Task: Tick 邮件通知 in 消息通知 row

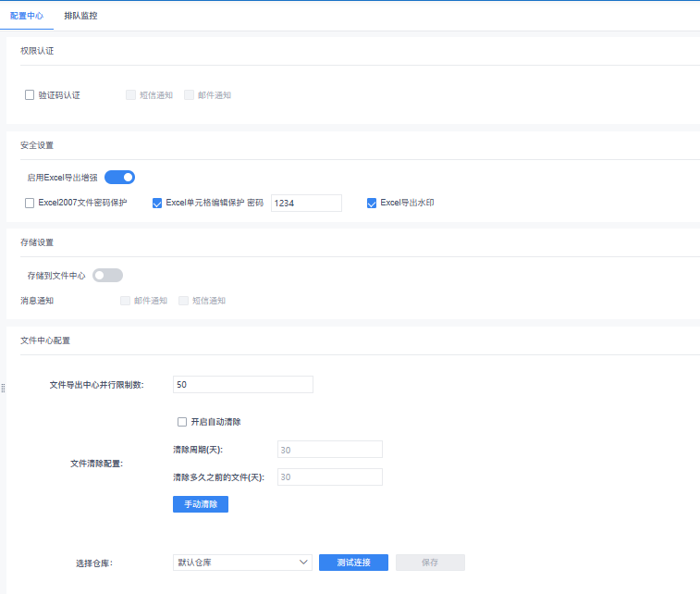Action: pos(125,301)
